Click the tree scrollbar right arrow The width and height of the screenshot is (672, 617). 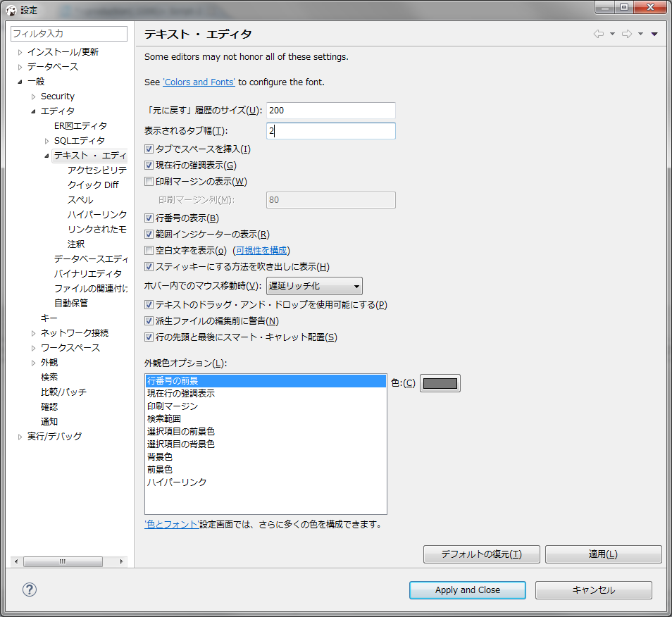tap(121, 561)
